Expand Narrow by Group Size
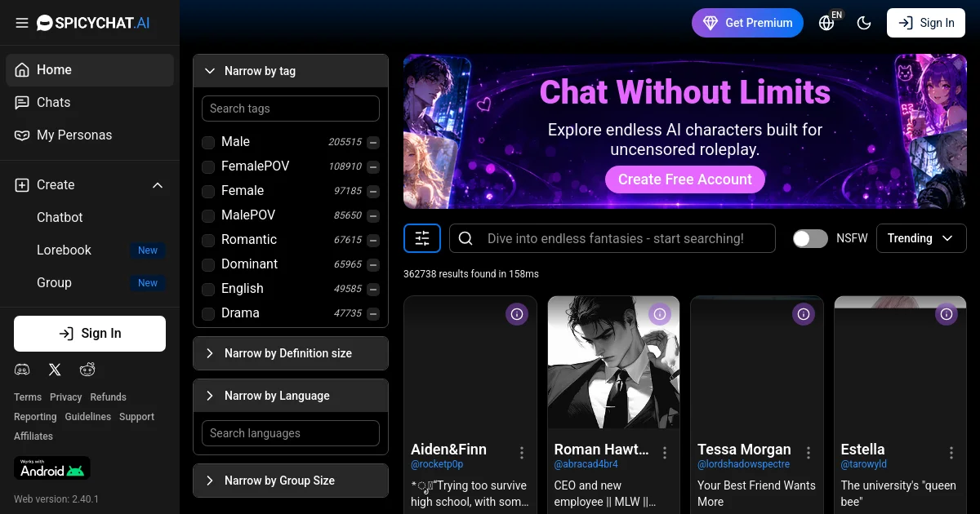980x514 pixels. pyautogui.click(x=291, y=481)
